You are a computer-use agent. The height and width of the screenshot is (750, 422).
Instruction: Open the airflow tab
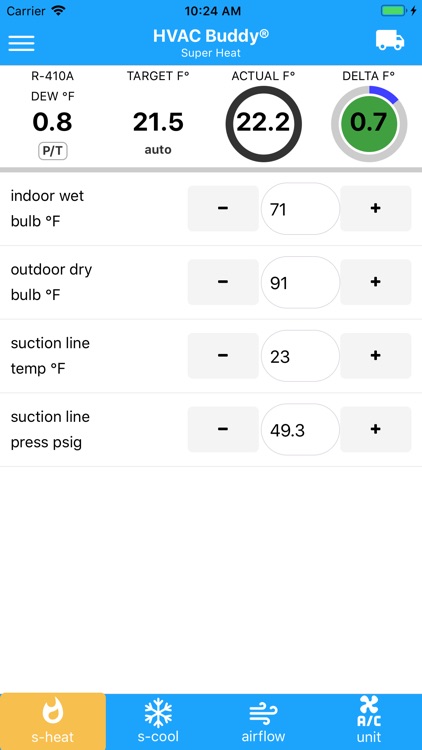(263, 721)
